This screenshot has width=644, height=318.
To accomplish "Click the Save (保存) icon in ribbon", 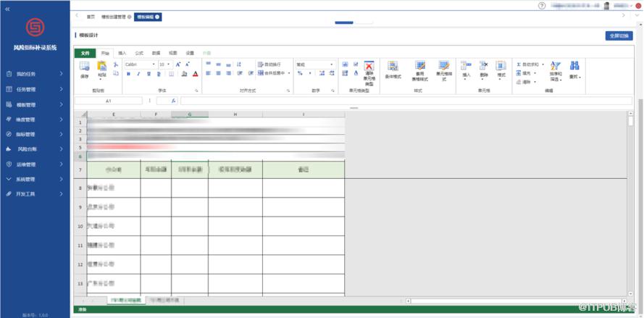I will coord(84,67).
